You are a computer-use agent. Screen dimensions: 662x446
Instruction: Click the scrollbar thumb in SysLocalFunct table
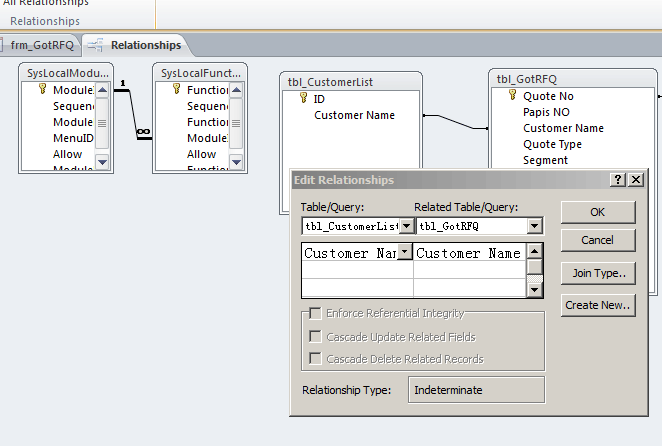[236, 123]
